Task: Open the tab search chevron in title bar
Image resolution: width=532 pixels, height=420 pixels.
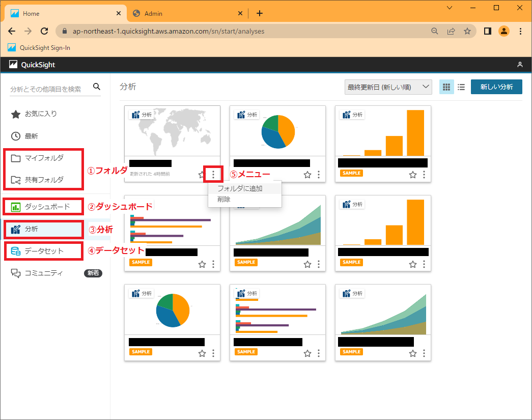Action: [x=450, y=8]
